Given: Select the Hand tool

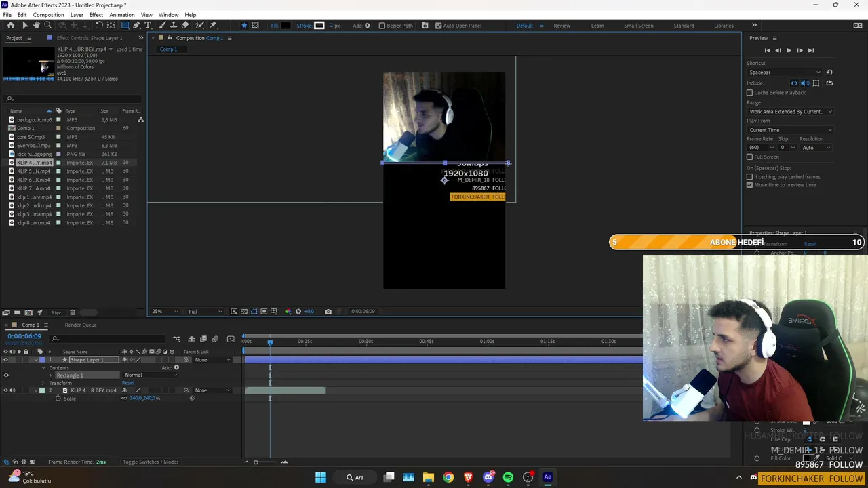Looking at the screenshot, I should (x=37, y=25).
